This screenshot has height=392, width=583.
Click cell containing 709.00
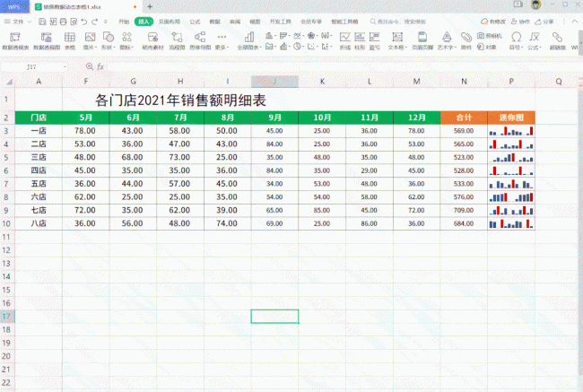click(x=464, y=210)
